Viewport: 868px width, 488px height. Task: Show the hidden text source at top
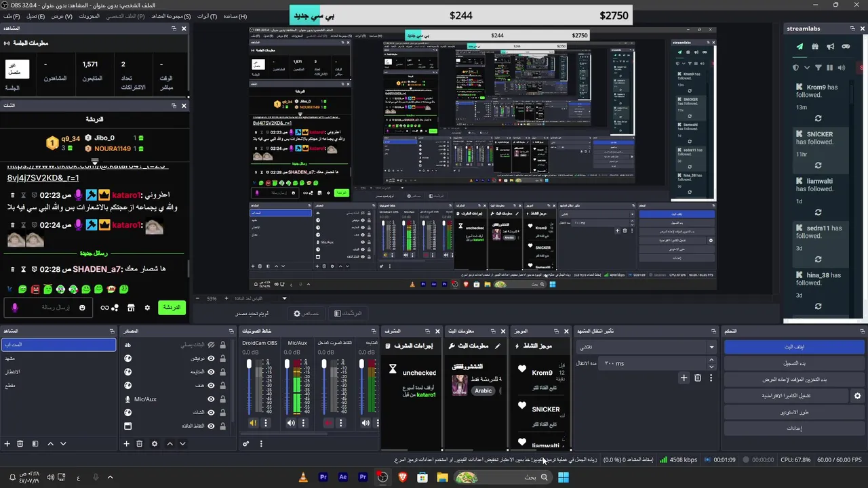point(211,345)
